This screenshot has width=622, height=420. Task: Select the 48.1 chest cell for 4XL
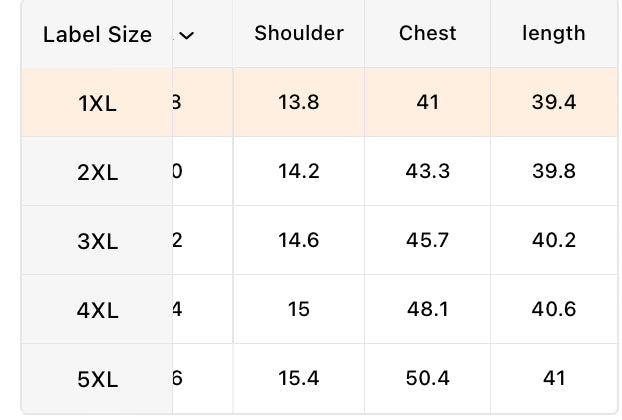[428, 309]
